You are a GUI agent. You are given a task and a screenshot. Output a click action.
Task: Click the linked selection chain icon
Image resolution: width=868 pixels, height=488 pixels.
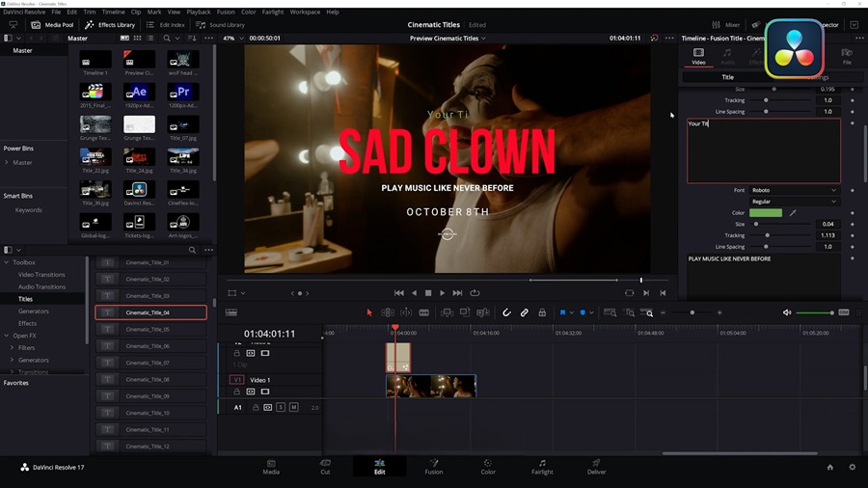(x=524, y=312)
